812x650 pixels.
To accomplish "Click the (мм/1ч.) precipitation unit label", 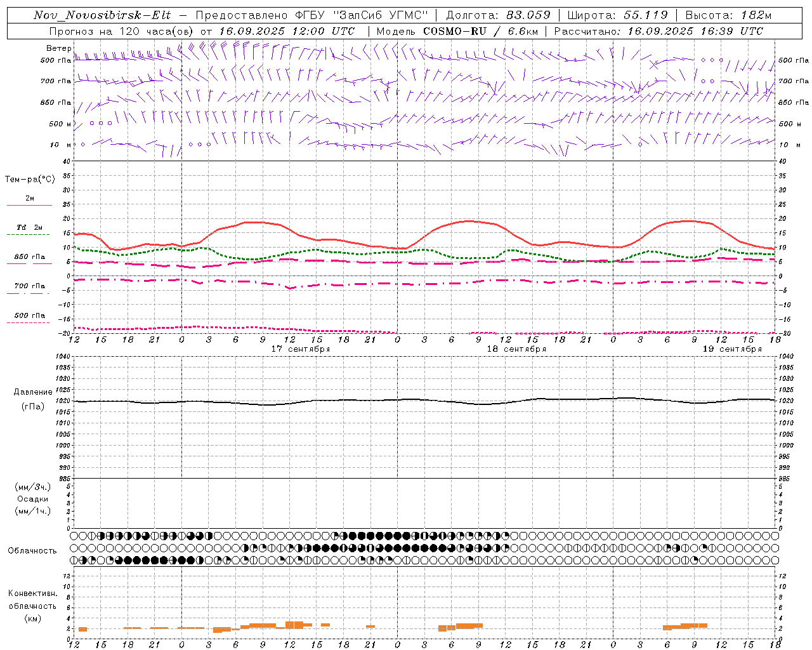I will (x=33, y=511).
